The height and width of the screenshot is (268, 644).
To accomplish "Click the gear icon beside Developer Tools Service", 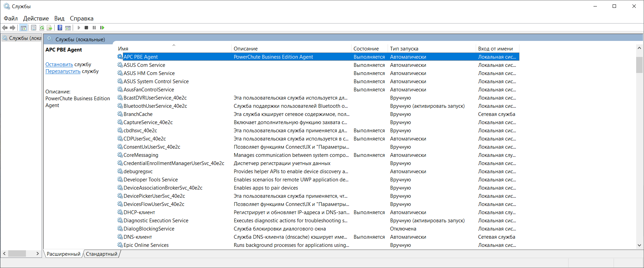I will [120, 179].
